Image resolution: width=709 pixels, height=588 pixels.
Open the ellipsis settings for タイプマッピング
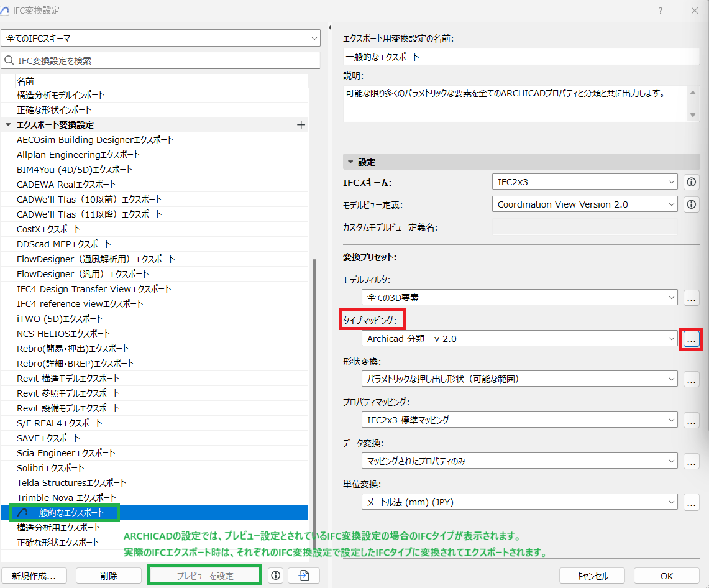691,339
